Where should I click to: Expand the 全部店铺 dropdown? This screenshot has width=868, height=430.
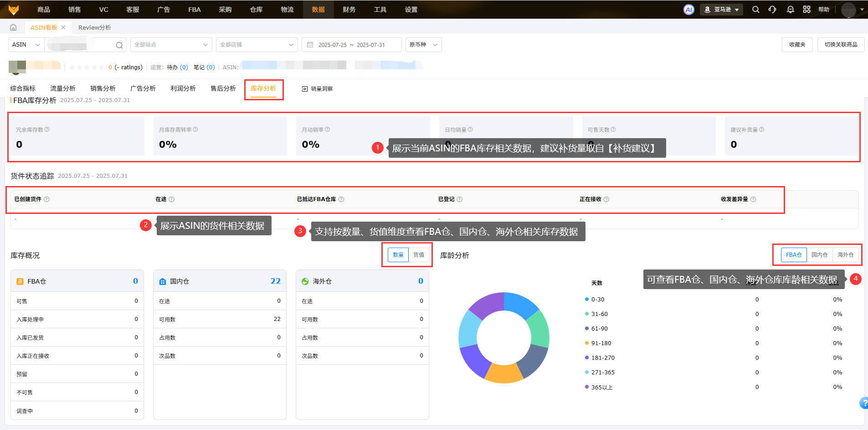[257, 45]
